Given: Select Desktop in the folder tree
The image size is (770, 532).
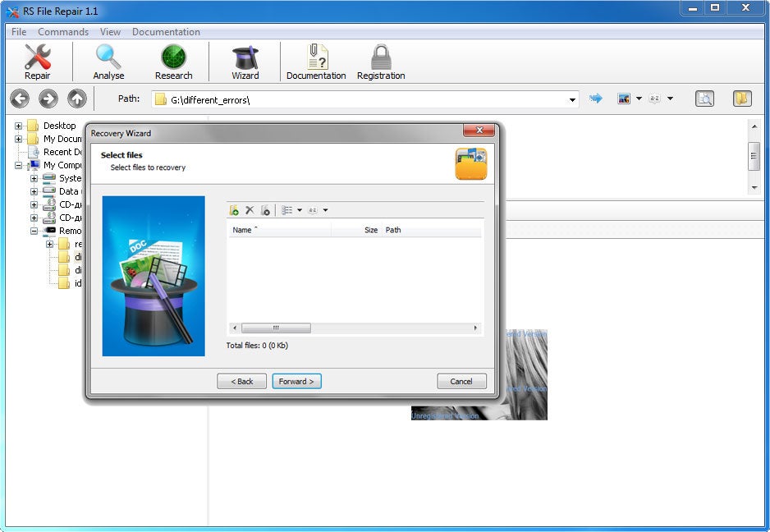Looking at the screenshot, I should point(59,126).
